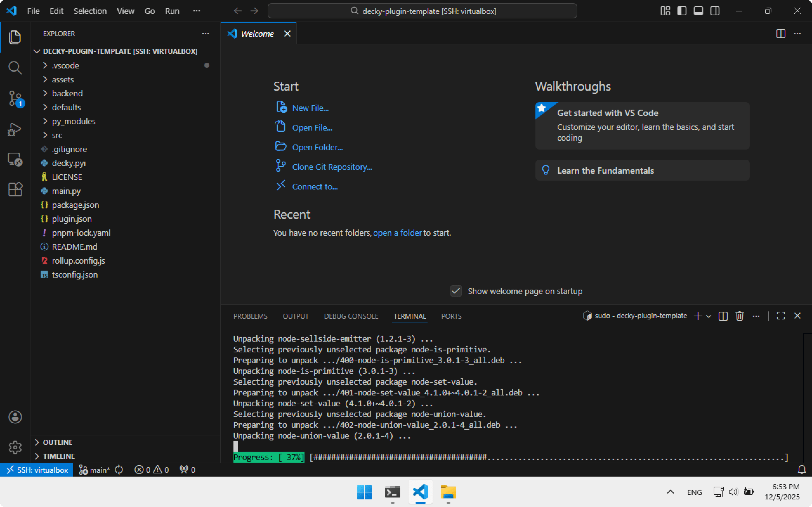Open the Selection menu

[x=90, y=11]
